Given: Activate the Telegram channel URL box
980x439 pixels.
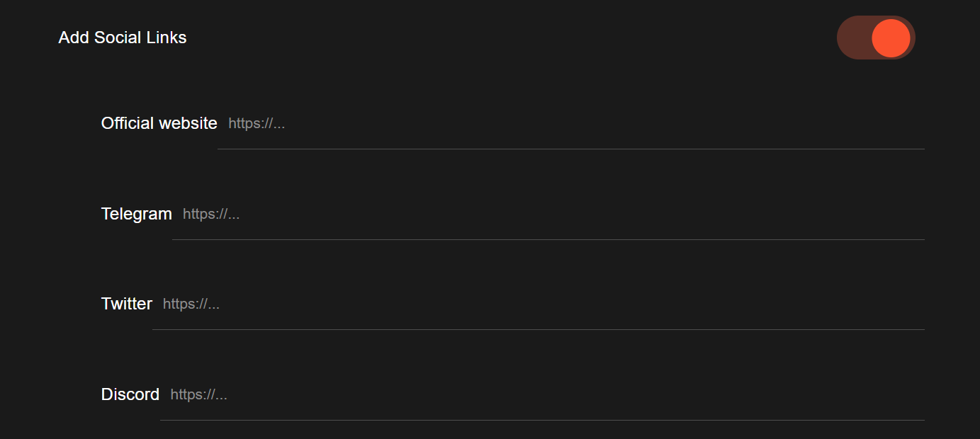Looking at the screenshot, I should [x=548, y=214].
